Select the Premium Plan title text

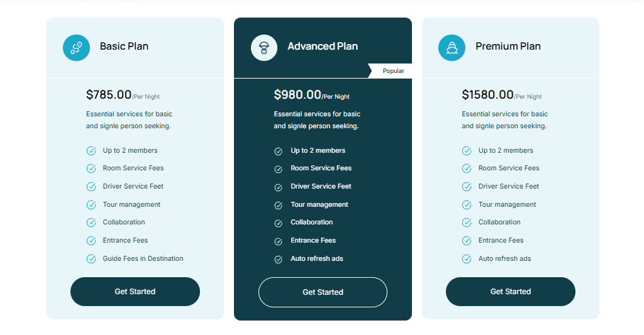point(508,47)
